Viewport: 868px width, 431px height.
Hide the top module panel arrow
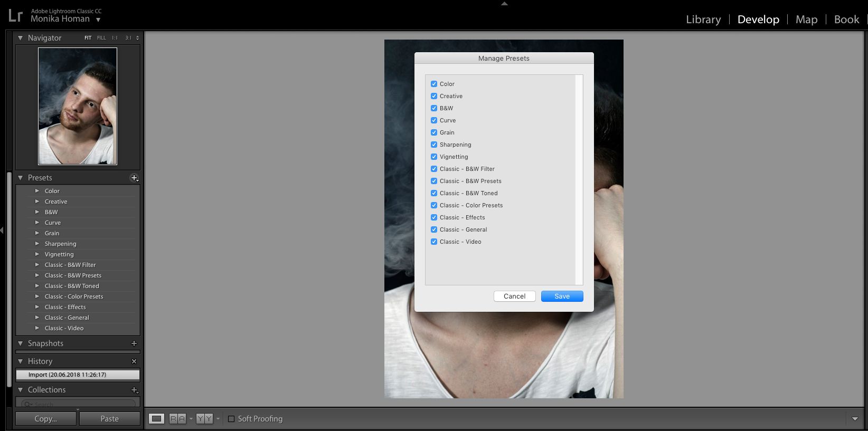[x=504, y=3]
